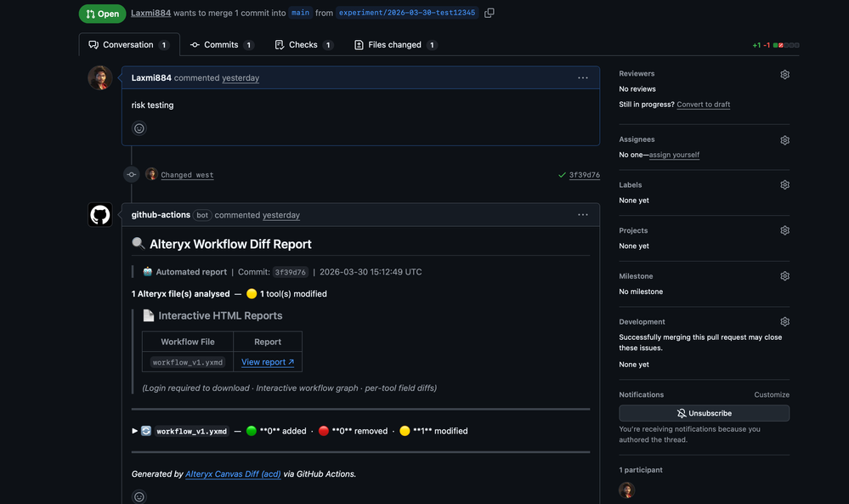Viewport: 849px width, 504px height.
Task: Click the 'risk testing' comment text
Action: point(152,105)
